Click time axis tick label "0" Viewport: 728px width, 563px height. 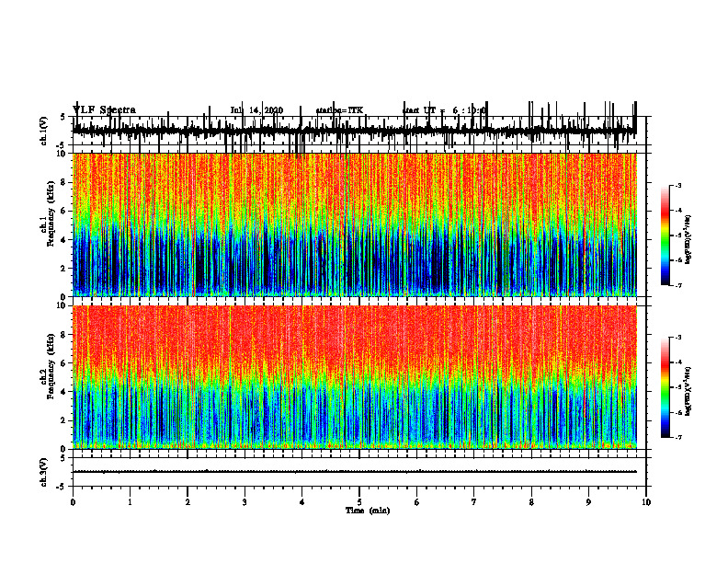coord(73,502)
